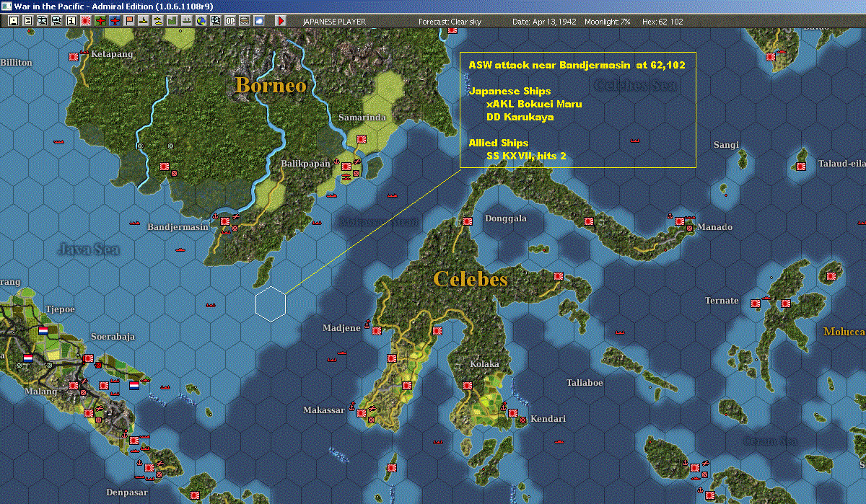Open the document list report icon
This screenshot has width=866, height=504.
(28, 21)
